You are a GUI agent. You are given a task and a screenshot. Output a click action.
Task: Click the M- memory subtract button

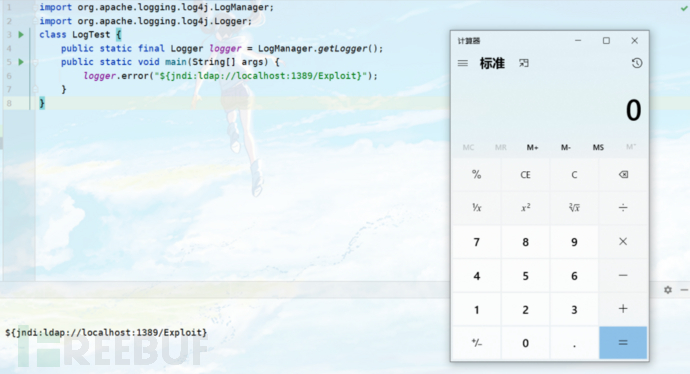click(x=565, y=147)
